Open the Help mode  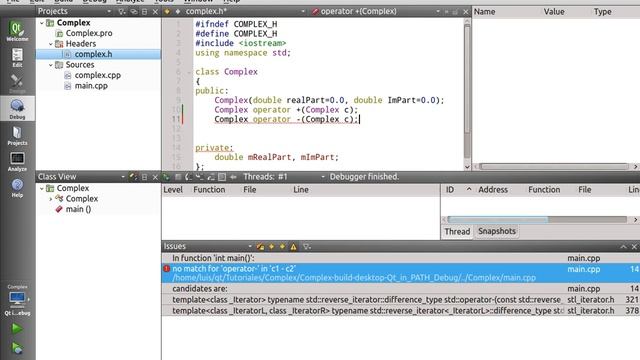click(17, 188)
